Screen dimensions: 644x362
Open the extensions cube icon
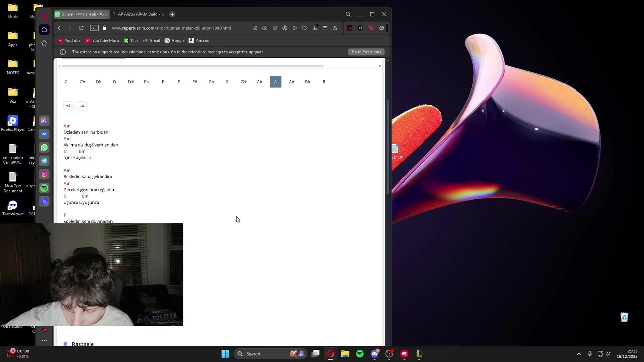(x=382, y=28)
